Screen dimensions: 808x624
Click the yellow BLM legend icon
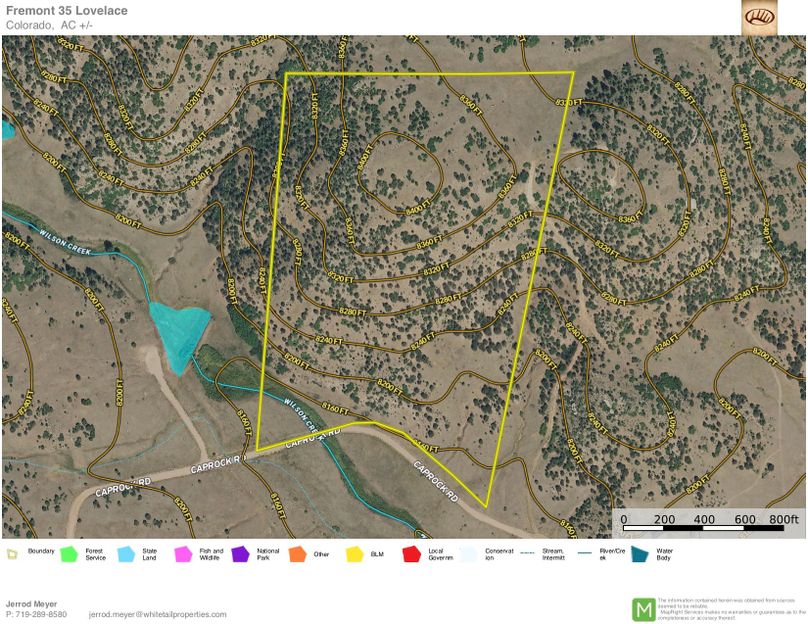pyautogui.click(x=354, y=552)
